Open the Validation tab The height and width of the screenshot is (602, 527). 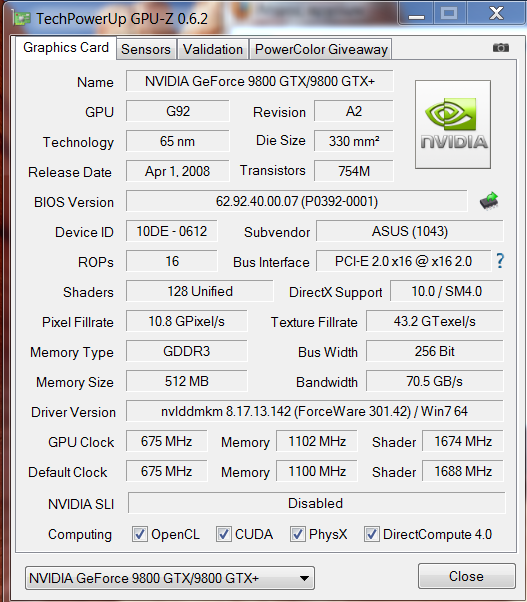pos(213,49)
